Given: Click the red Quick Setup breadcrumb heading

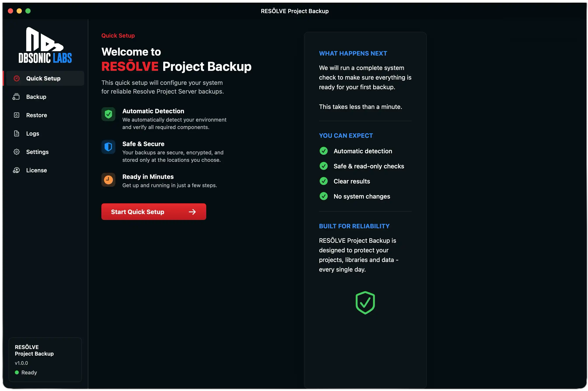Looking at the screenshot, I should (x=118, y=35).
